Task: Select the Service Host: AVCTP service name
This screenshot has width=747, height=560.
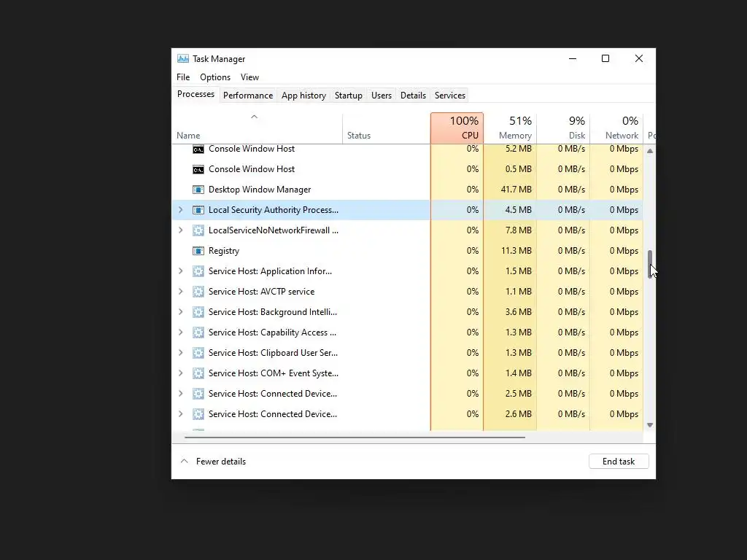Action: click(262, 292)
